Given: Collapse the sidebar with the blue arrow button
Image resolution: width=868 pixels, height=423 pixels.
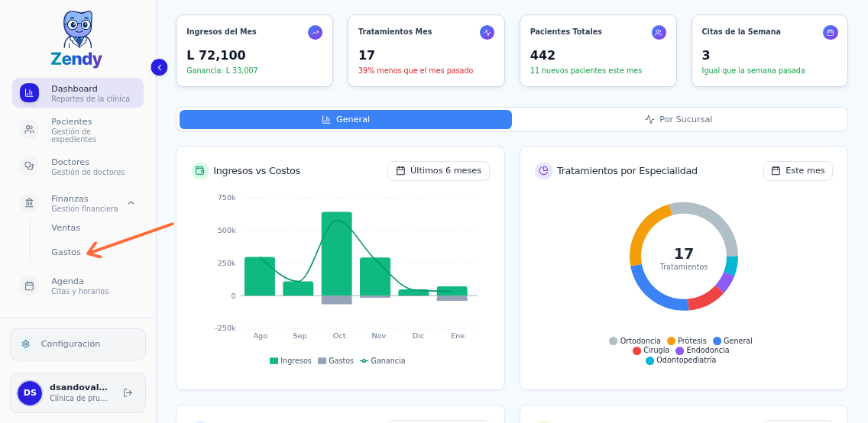Looking at the screenshot, I should (x=159, y=67).
